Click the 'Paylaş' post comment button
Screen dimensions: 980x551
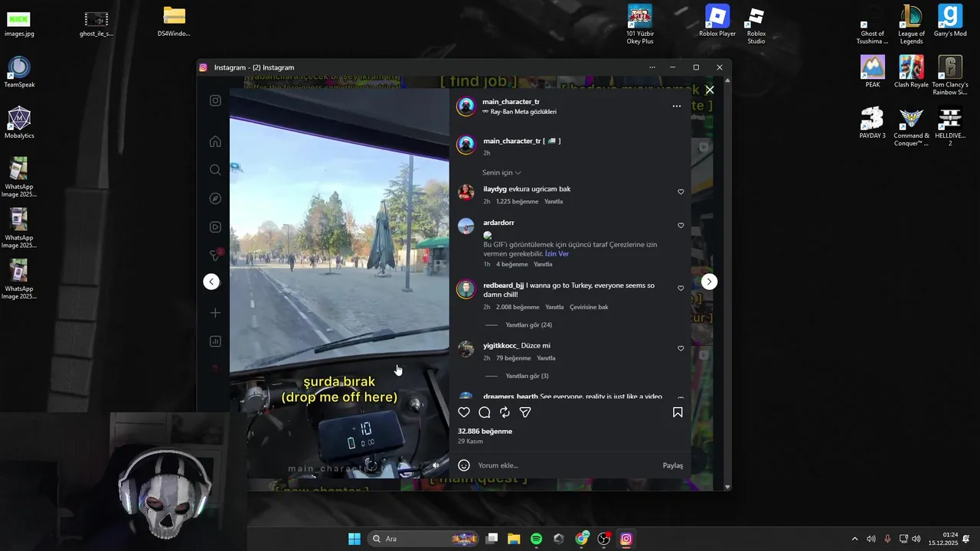[x=673, y=465]
